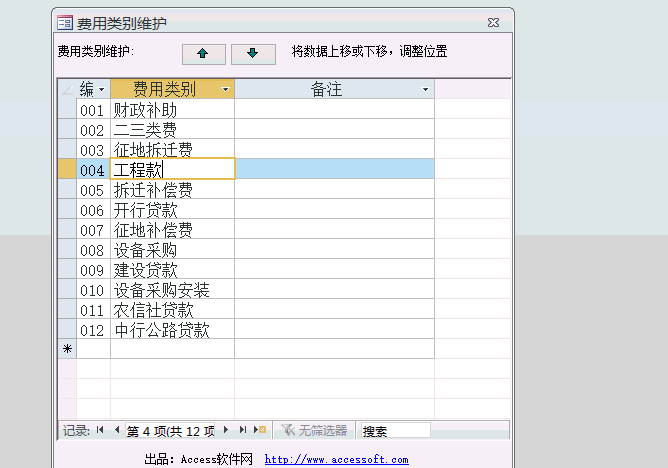The image size is (668, 468).
Task: Click the number cell 005
Action: (x=93, y=189)
